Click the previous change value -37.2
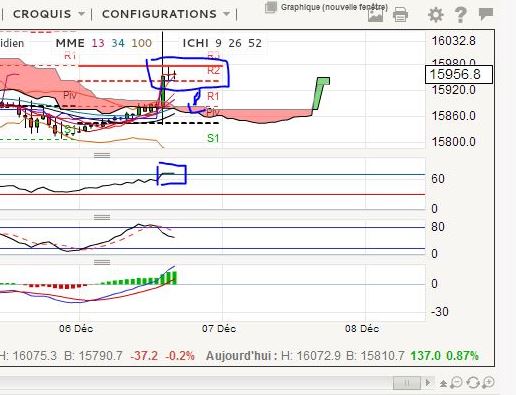The image size is (516, 395). click(144, 356)
